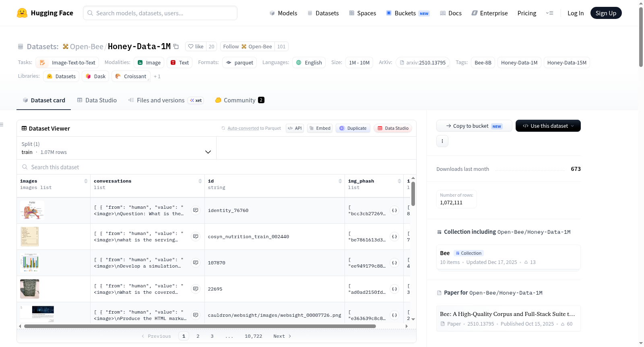Click the Sign Up button
The height and width of the screenshot is (347, 644).
pyautogui.click(x=606, y=13)
